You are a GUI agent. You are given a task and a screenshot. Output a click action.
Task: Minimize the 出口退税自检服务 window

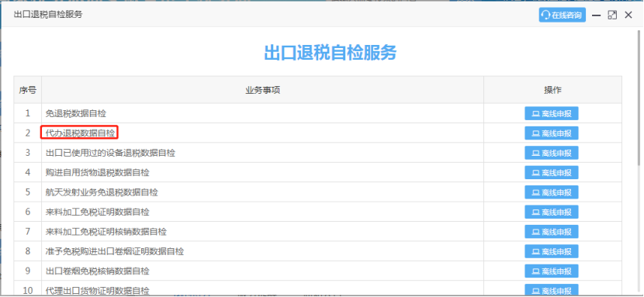(597, 16)
